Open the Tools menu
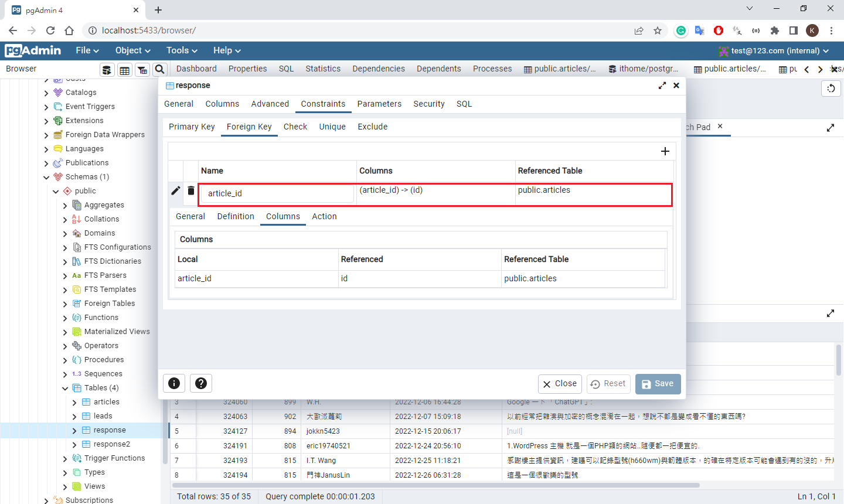Image resolution: width=844 pixels, height=504 pixels. 182,50
